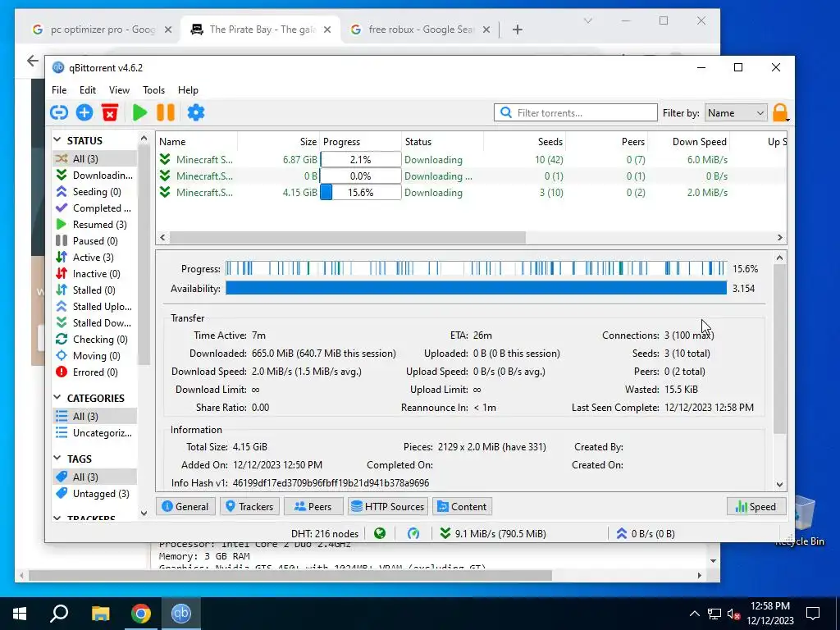Click the blue Availability bar
Image resolution: width=840 pixels, height=630 pixels.
pyautogui.click(x=476, y=288)
